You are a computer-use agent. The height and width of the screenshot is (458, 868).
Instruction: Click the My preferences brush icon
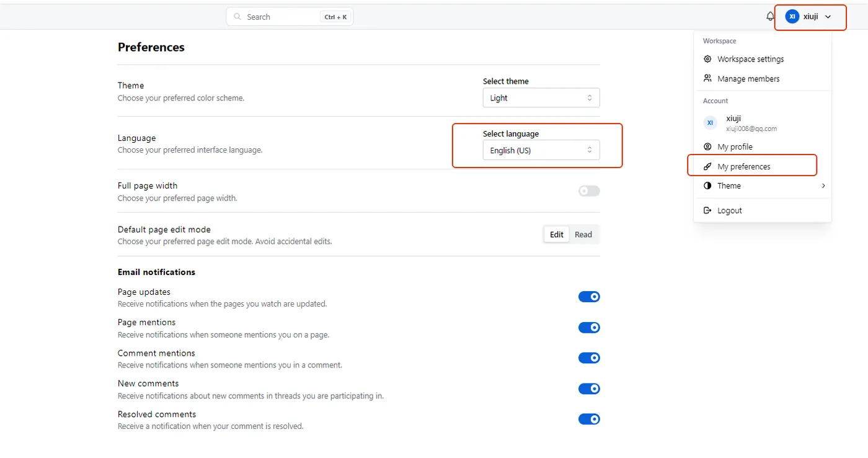pos(707,166)
